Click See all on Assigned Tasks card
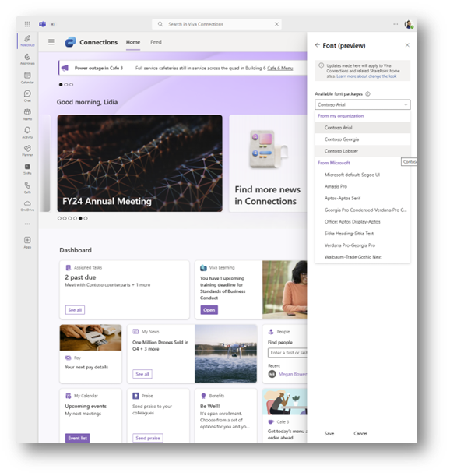Screen dimensions: 450x476 click(x=75, y=310)
